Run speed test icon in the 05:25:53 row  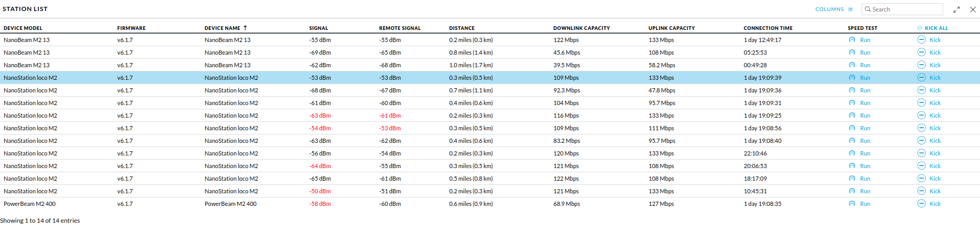click(852, 53)
